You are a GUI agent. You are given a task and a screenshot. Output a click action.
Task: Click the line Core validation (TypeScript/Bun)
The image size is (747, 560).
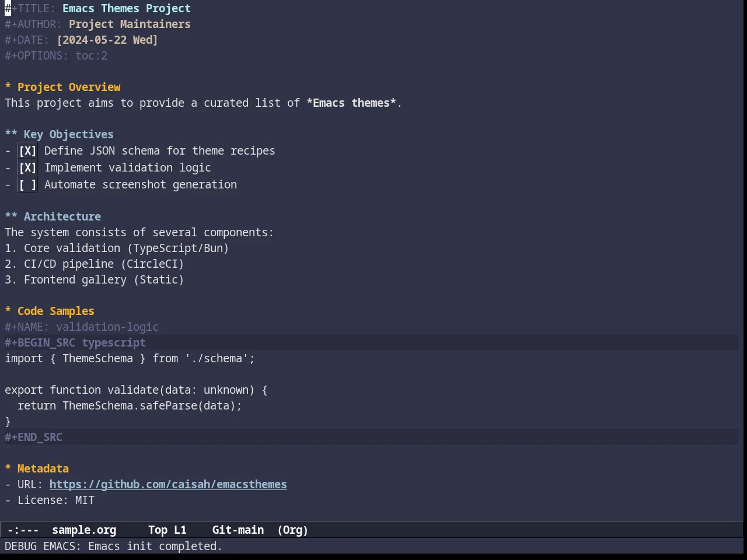tap(117, 248)
